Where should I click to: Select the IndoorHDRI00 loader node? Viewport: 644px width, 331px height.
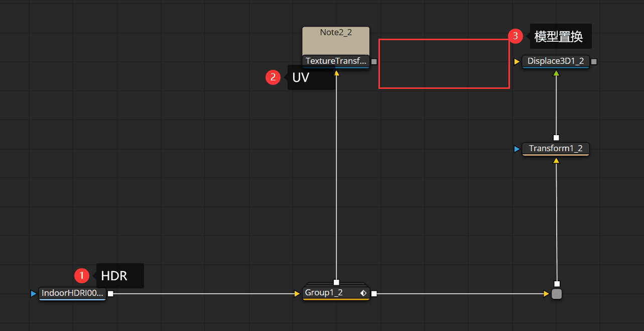[x=72, y=293]
